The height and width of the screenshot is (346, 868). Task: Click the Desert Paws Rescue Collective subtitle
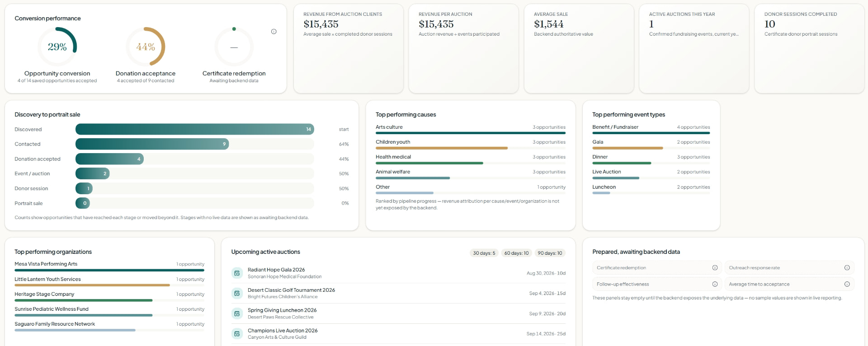click(280, 317)
